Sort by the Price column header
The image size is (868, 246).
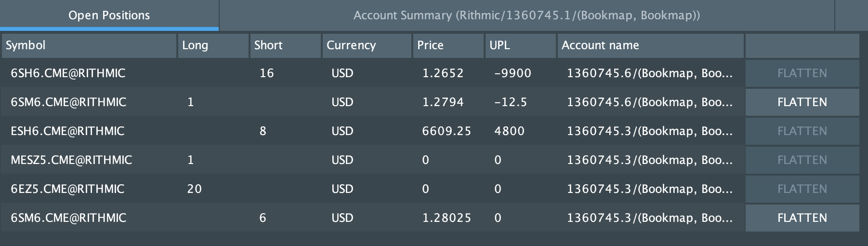[447, 45]
